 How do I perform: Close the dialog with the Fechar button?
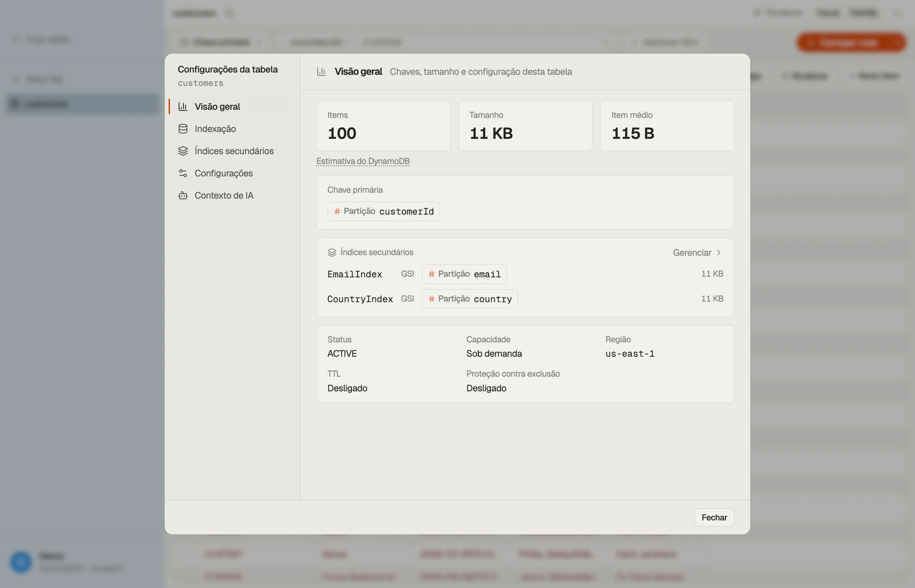pyautogui.click(x=714, y=517)
